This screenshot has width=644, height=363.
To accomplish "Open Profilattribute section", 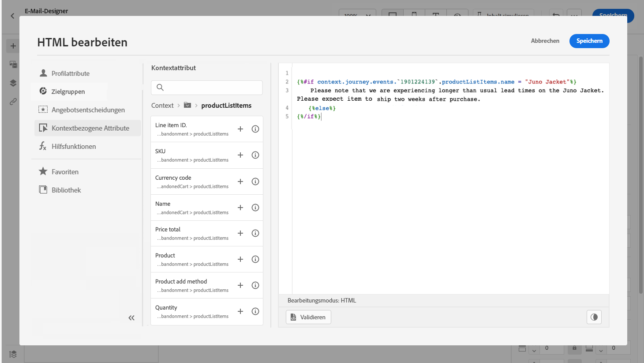I will 70,73.
